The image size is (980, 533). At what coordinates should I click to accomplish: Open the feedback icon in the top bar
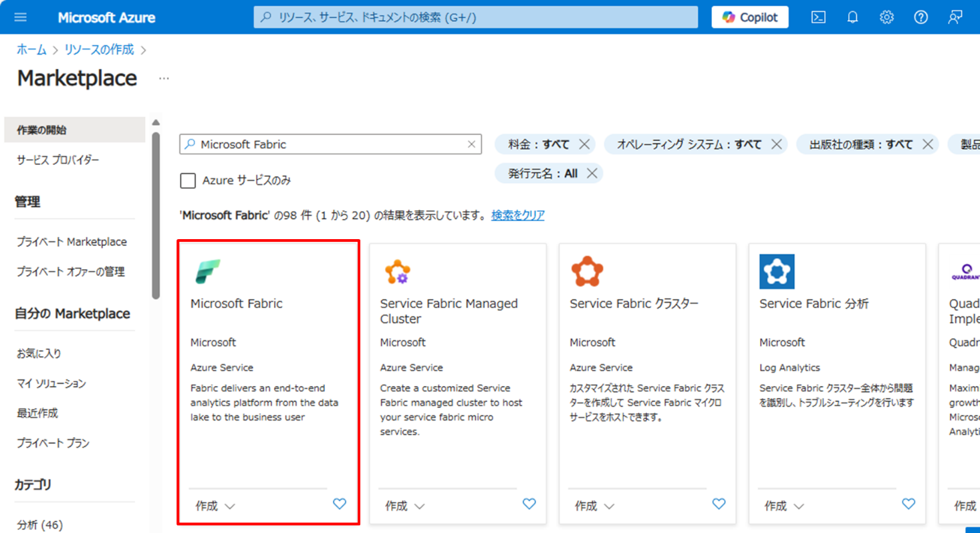tap(955, 17)
